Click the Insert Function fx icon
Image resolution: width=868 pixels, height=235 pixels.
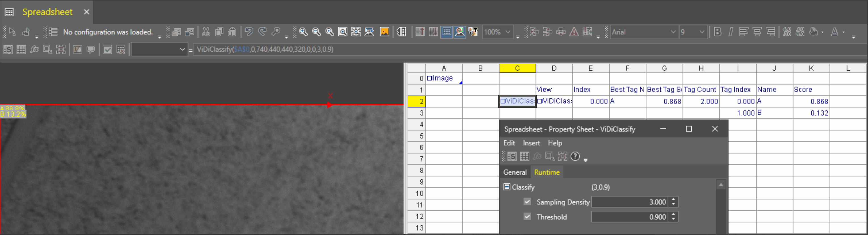[x=34, y=50]
